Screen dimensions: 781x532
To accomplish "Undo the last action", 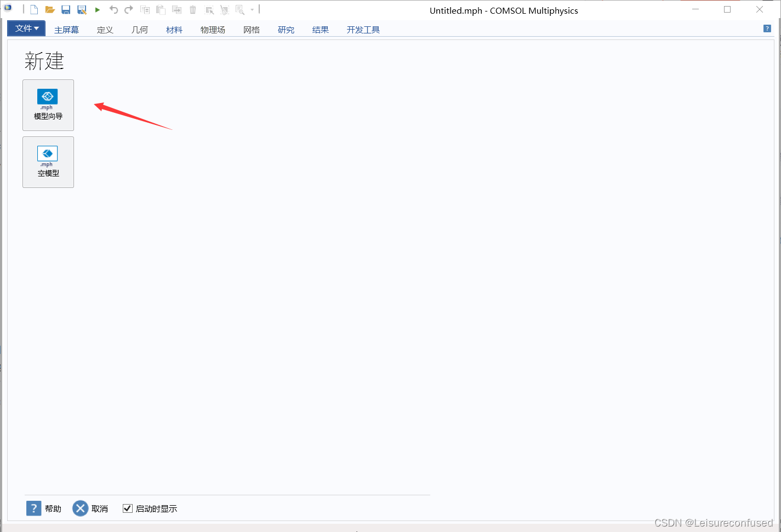I will [113, 10].
